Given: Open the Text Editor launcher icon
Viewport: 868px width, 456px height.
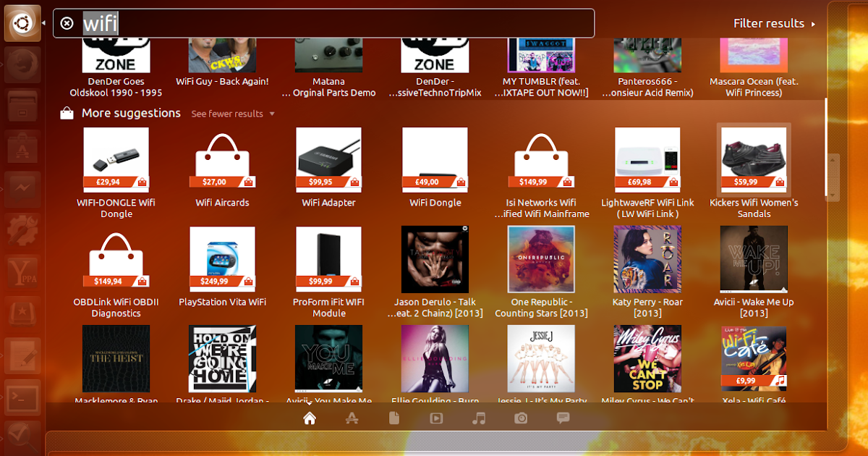Looking at the screenshot, I should click(x=22, y=355).
